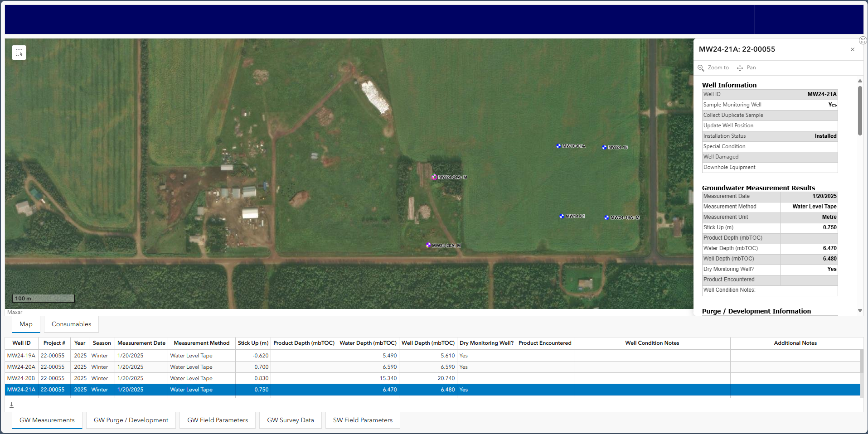The image size is (868, 434).
Task: Click the MW10-01A well marker
Action: (558, 146)
